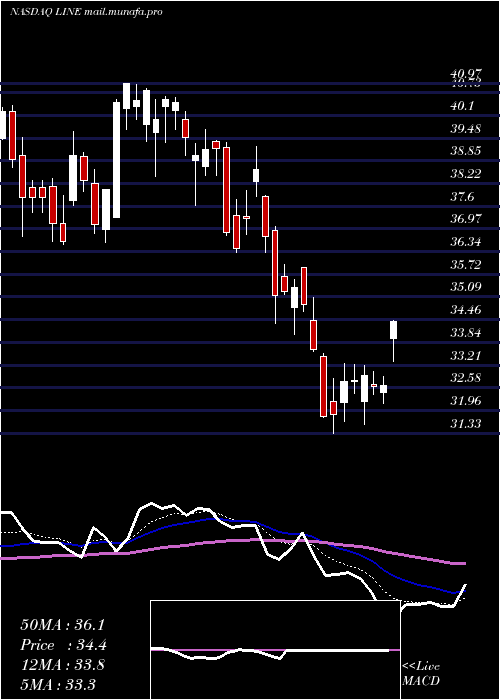Click the 38.85 price axis label
500x700 pixels.
pyautogui.click(x=466, y=150)
